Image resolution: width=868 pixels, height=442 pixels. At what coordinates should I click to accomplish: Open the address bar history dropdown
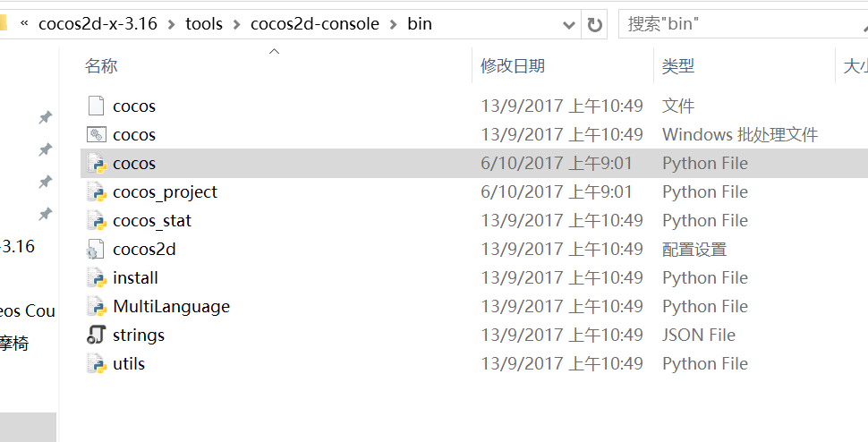(x=566, y=24)
